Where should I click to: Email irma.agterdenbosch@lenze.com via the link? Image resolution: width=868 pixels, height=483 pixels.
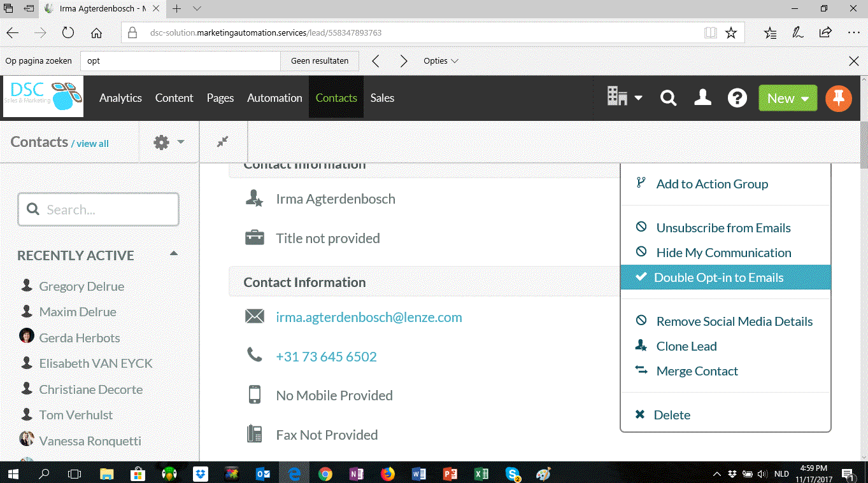[369, 316]
